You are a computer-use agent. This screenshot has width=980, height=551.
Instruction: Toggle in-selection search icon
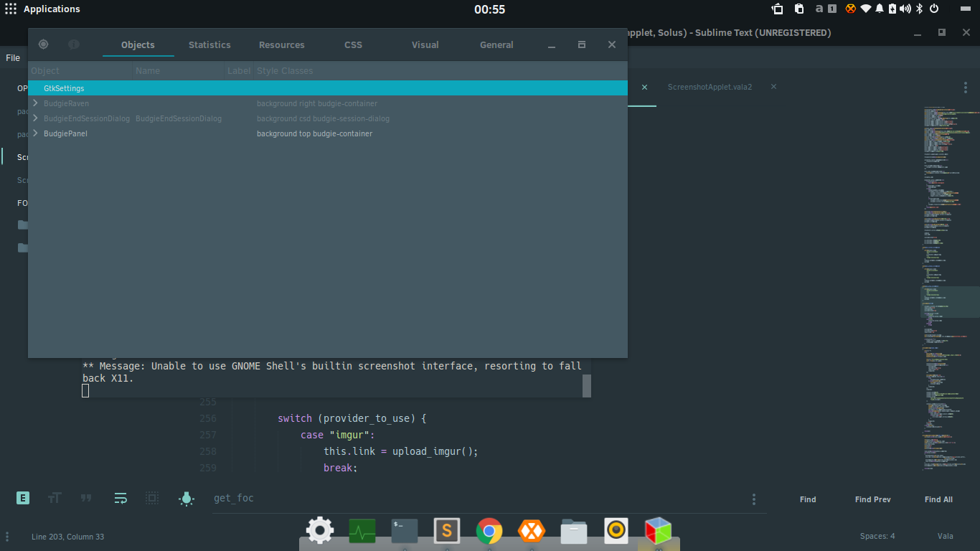pos(152,498)
